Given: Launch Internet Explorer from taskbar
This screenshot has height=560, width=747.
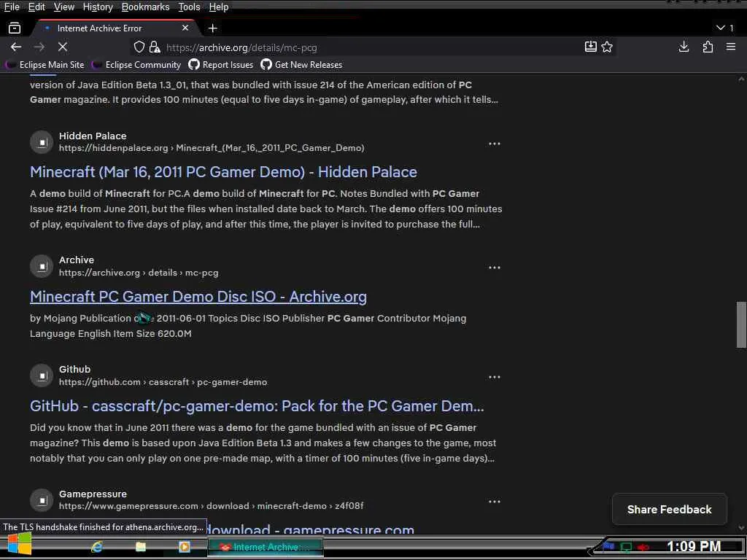Looking at the screenshot, I should pos(97,547).
